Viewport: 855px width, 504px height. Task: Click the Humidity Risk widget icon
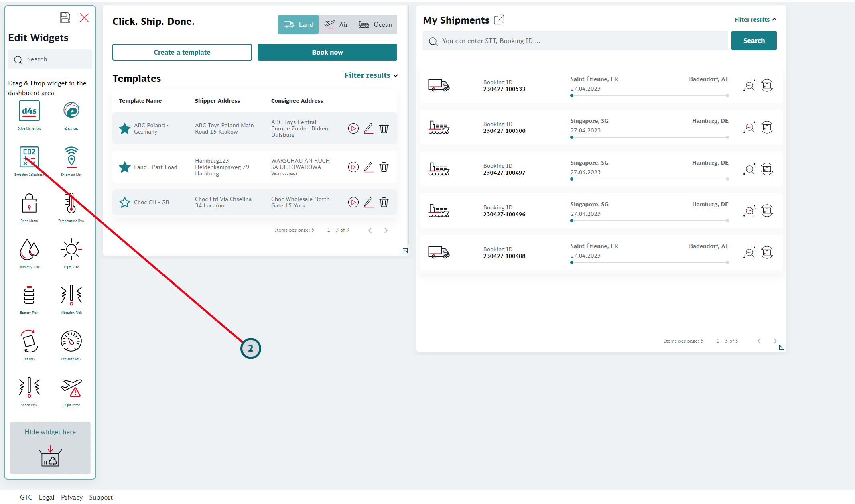(29, 249)
